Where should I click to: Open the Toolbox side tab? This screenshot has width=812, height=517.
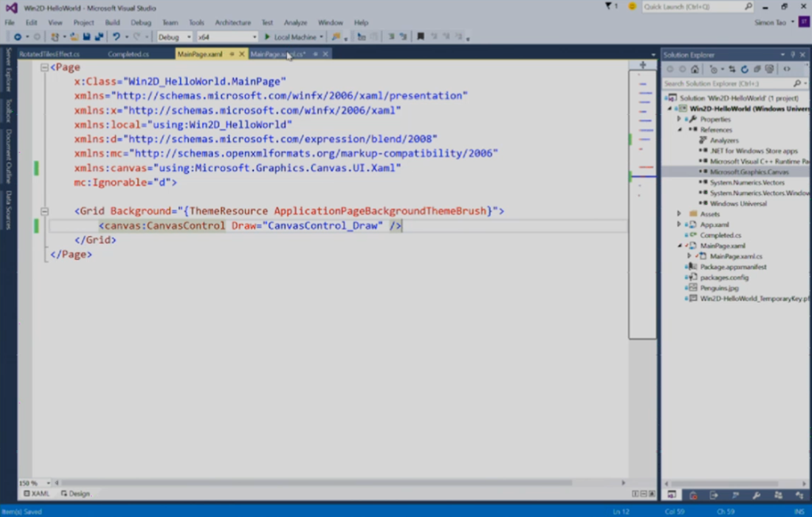(x=9, y=110)
